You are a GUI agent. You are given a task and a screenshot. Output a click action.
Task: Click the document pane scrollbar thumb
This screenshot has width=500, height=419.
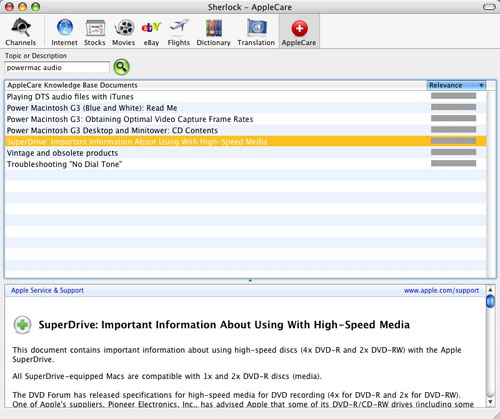[490, 301]
